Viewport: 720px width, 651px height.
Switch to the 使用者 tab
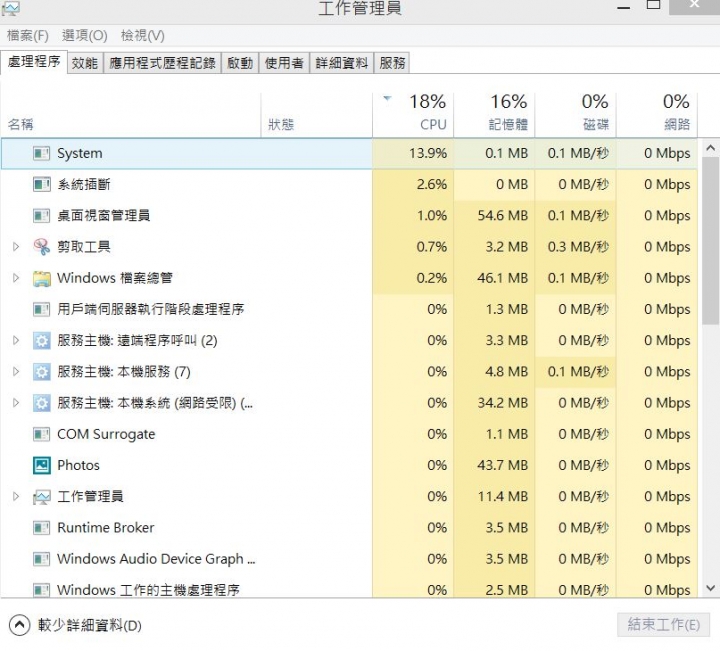(284, 63)
